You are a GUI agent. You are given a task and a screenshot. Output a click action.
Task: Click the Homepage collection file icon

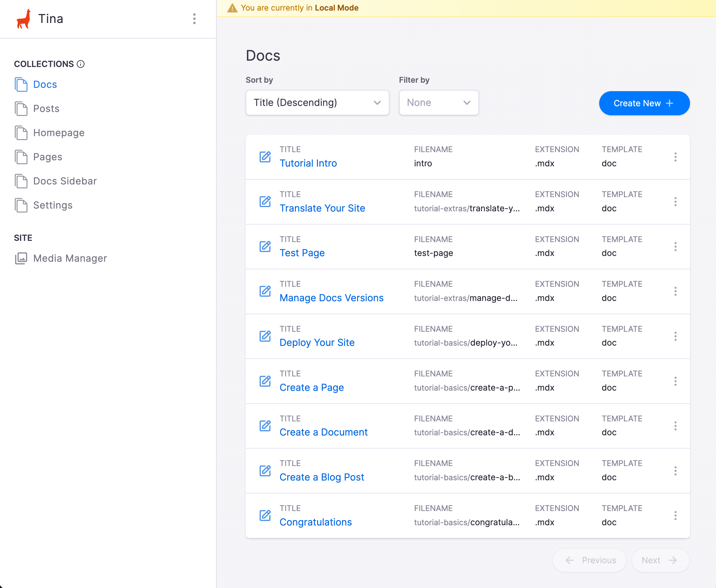click(x=21, y=133)
